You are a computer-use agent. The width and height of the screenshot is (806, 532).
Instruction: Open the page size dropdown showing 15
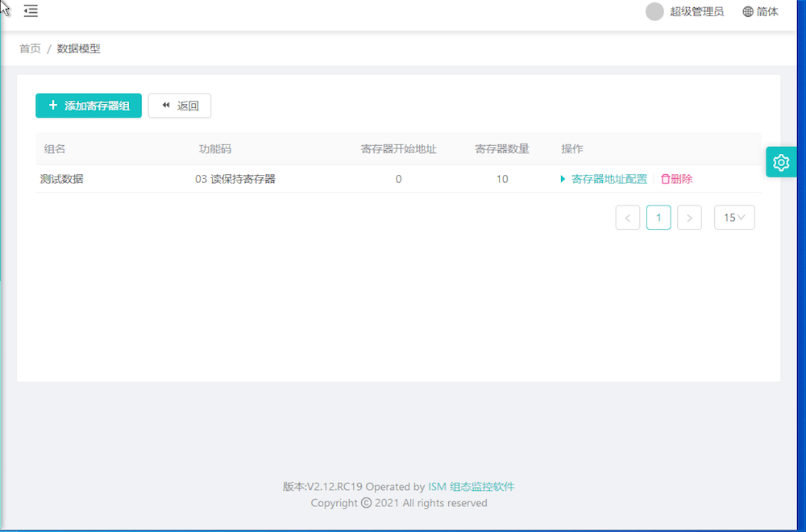click(734, 218)
